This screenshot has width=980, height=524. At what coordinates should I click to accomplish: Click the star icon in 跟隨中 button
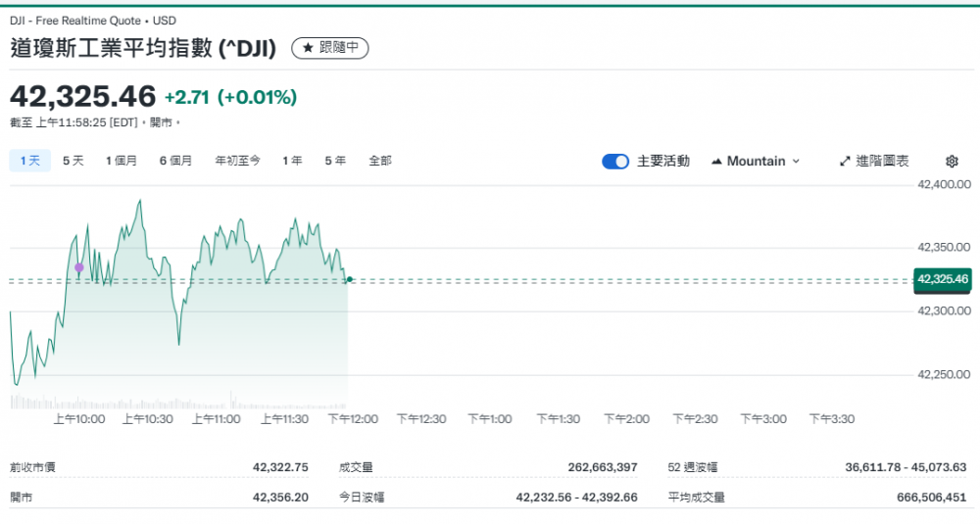308,47
